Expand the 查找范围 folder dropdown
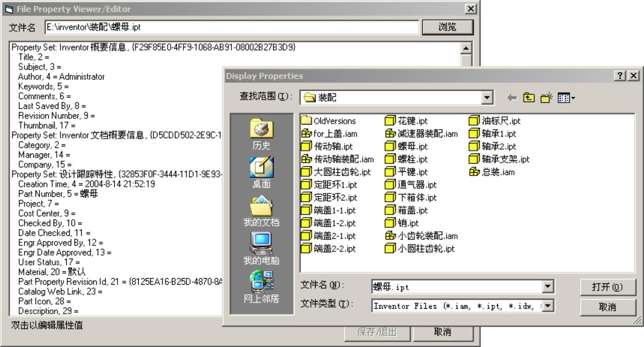644x347 pixels. 487,98
